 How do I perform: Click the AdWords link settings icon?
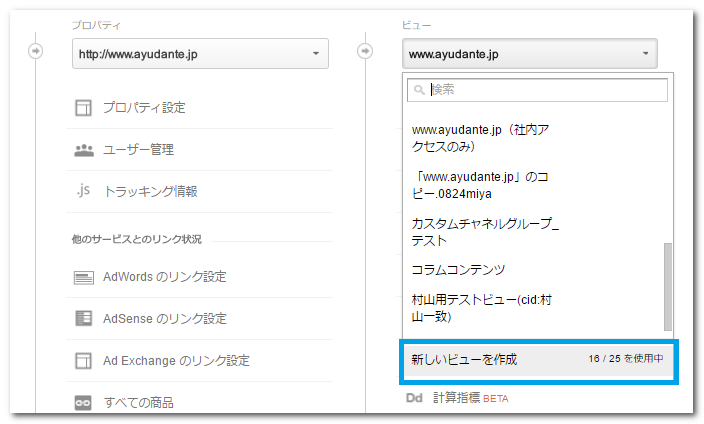[84, 278]
